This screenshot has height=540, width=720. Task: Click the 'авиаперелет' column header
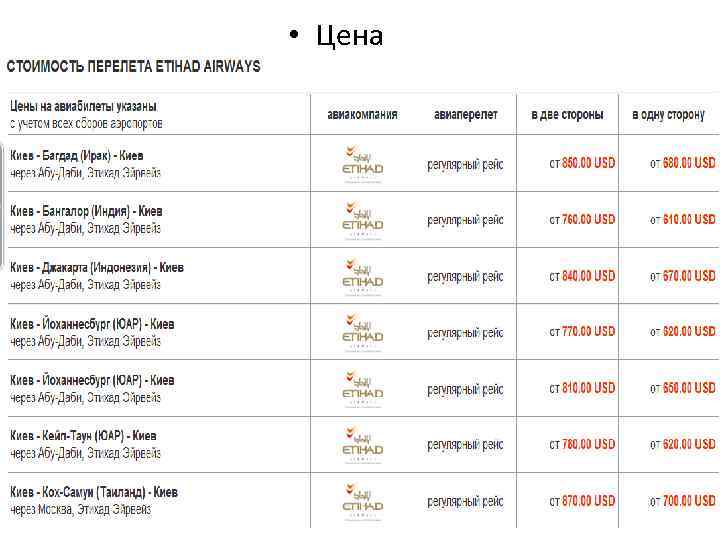pyautogui.click(x=465, y=115)
